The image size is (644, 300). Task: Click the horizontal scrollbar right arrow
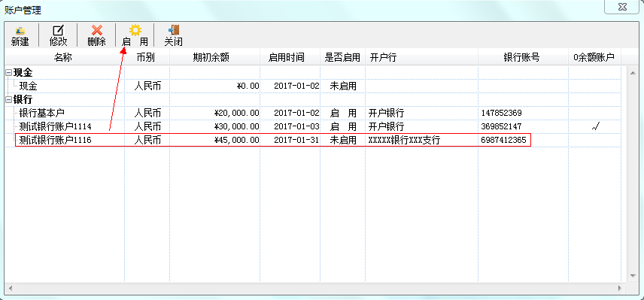620,288
